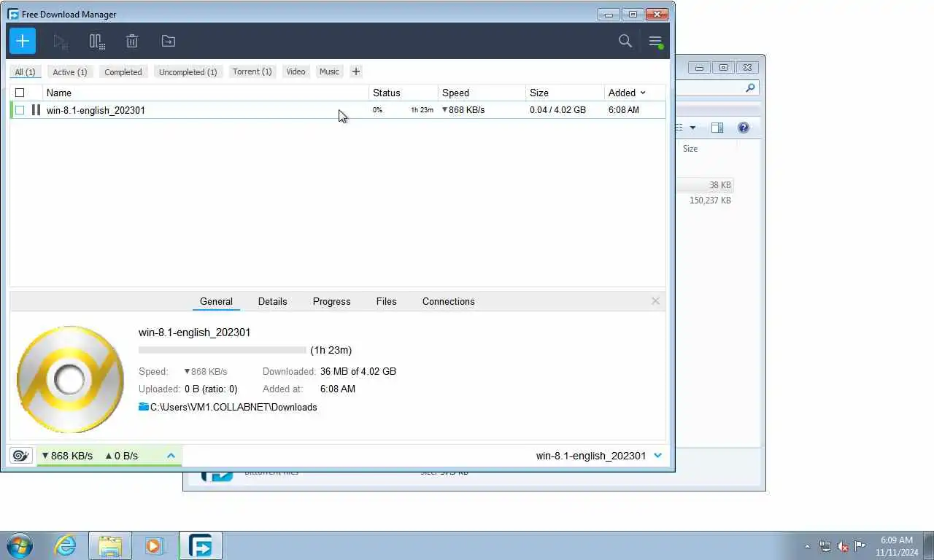Viewport: 934px width, 560px height.
Task: Switch to the General details tab
Action: tap(216, 301)
